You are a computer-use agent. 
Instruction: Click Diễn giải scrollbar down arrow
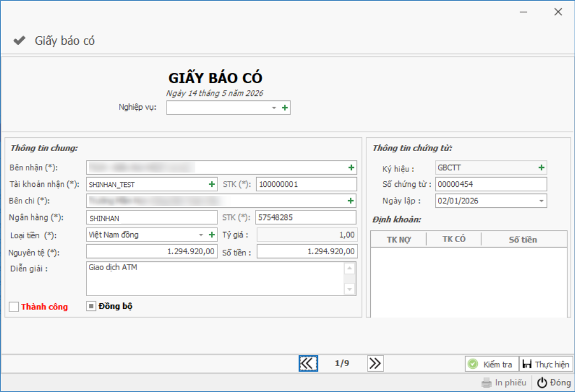click(x=350, y=289)
